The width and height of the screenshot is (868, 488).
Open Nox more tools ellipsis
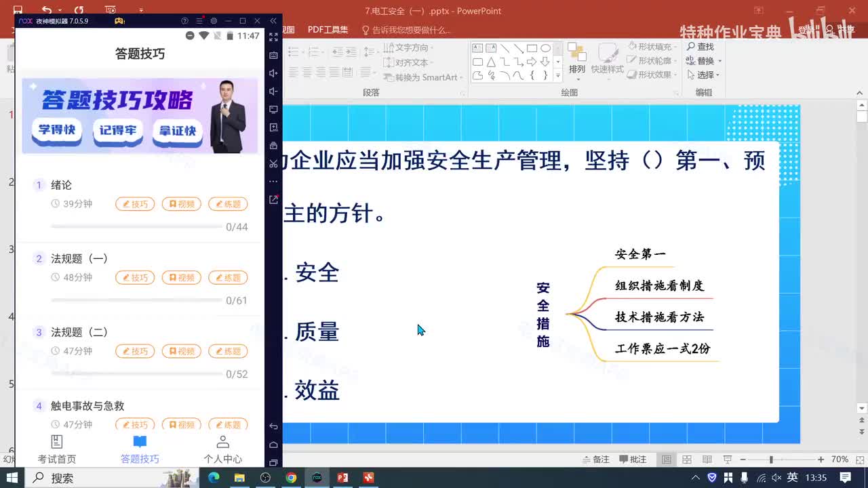(x=273, y=182)
